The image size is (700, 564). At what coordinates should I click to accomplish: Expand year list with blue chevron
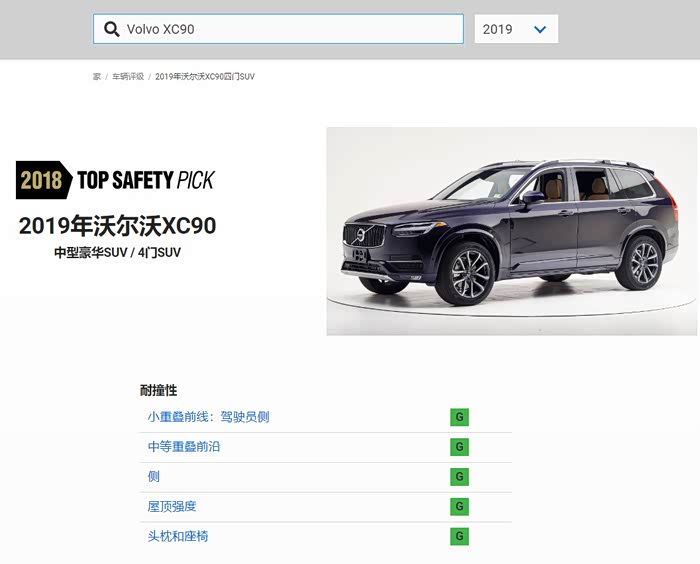pyautogui.click(x=540, y=29)
